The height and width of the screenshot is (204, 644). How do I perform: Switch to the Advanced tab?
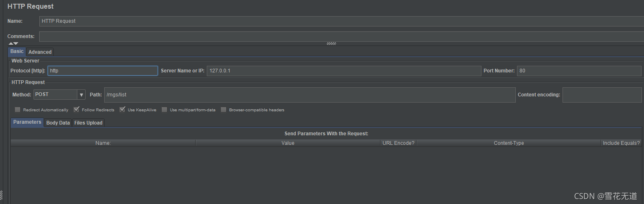click(x=40, y=52)
